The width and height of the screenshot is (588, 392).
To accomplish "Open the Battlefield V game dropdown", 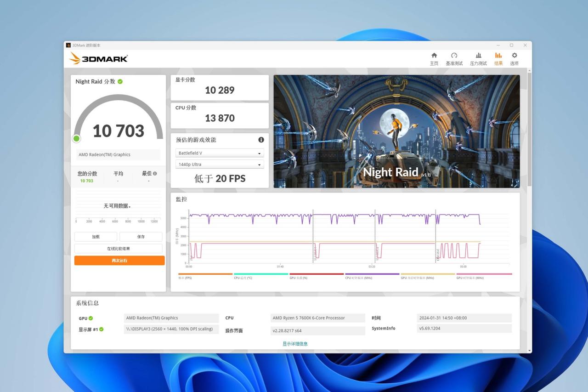I will 220,153.
